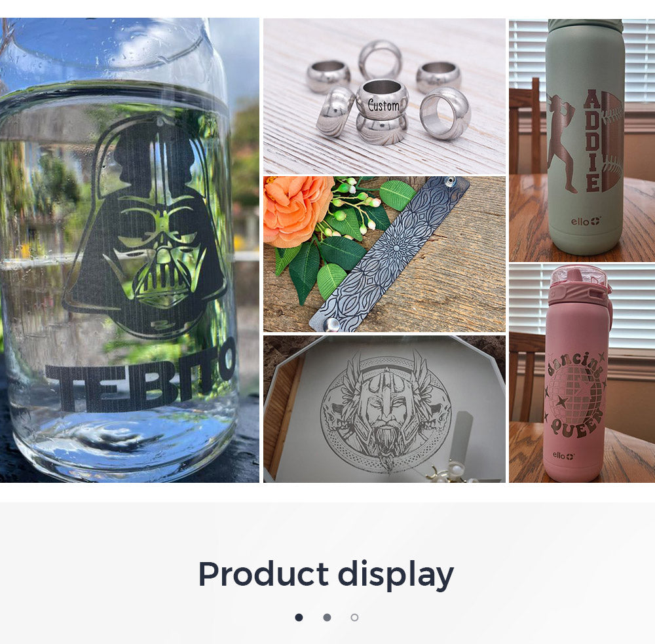Click the ello logo on pink bottle
Screen dimensions: 655x644
pos(563,455)
